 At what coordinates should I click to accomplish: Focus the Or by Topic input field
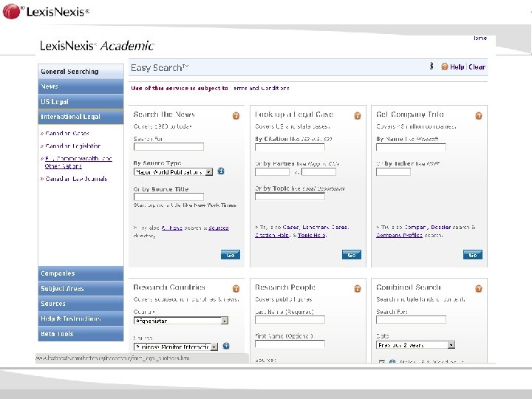click(x=290, y=197)
